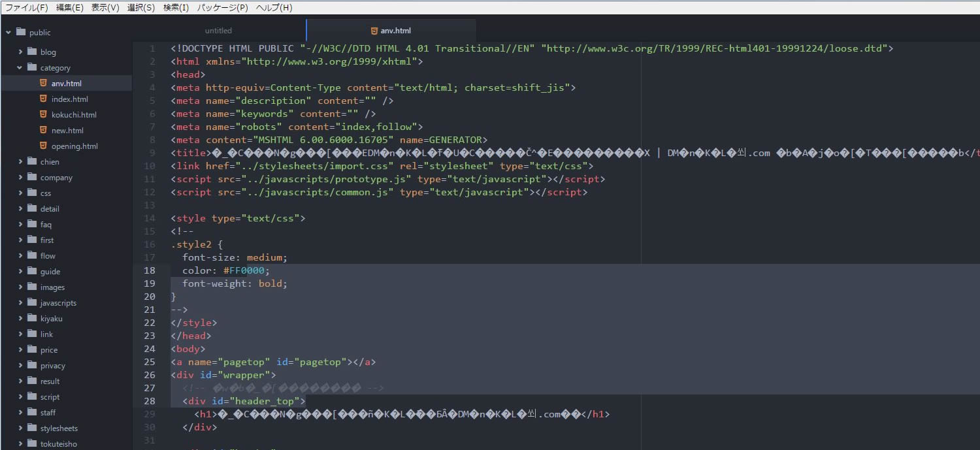The width and height of the screenshot is (980, 450).
Task: Click the HTML file icon beside opening.html
Action: tap(43, 146)
